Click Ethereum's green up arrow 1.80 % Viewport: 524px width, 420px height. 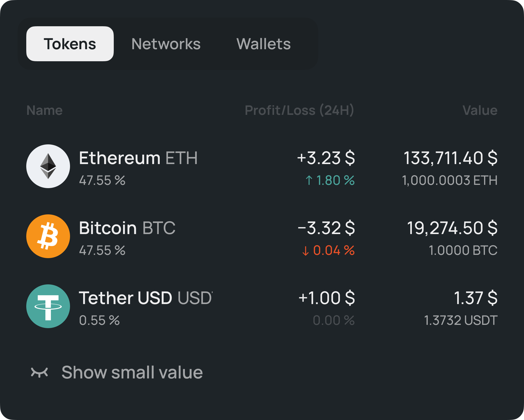[x=330, y=180]
